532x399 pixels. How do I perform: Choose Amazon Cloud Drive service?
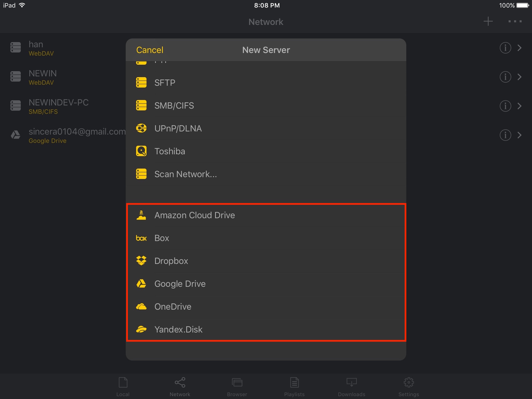tap(266, 215)
